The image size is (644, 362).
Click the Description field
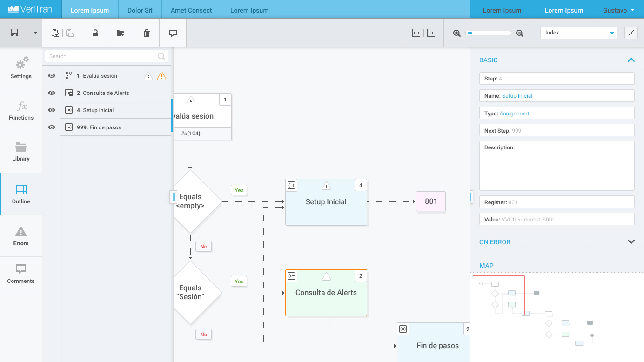557,166
